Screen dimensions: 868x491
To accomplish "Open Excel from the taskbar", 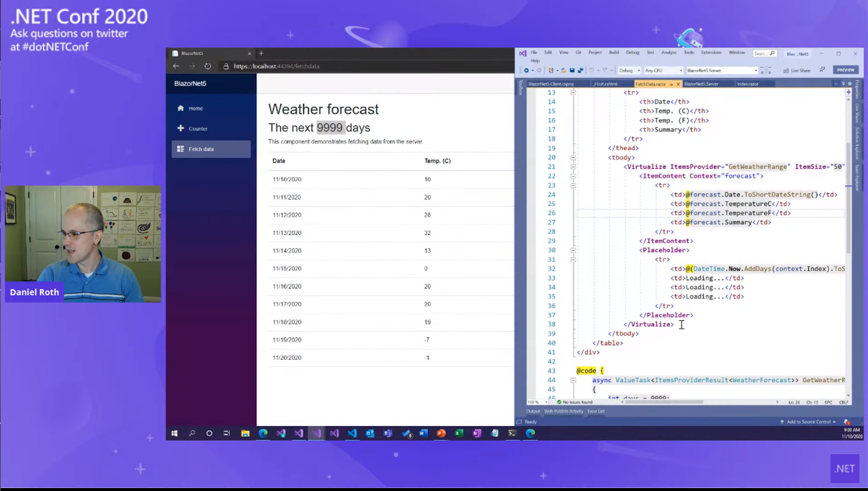I will tap(459, 433).
